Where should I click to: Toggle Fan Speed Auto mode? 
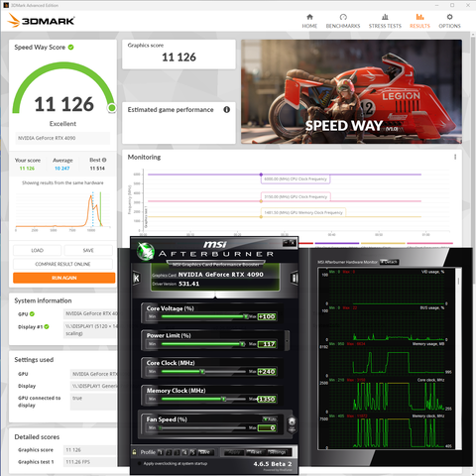click(270, 419)
